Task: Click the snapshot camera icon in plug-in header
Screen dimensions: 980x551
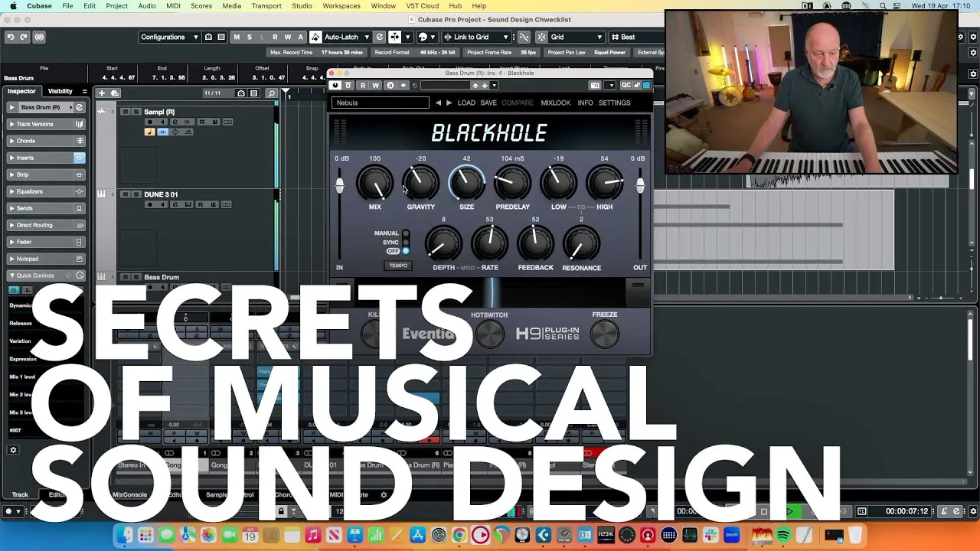Action: coord(595,85)
